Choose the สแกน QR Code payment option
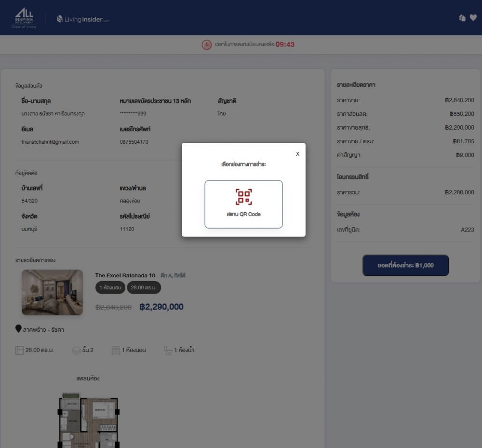 [243, 204]
